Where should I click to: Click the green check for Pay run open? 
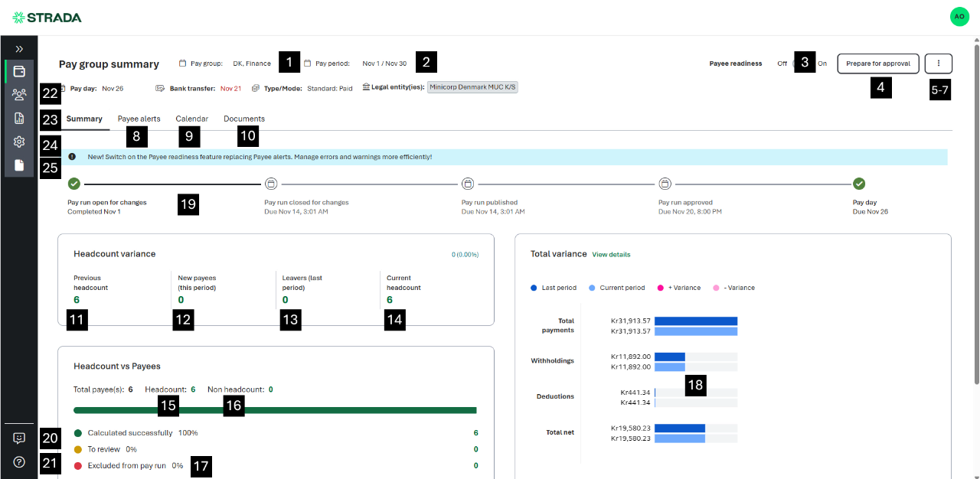(x=74, y=184)
